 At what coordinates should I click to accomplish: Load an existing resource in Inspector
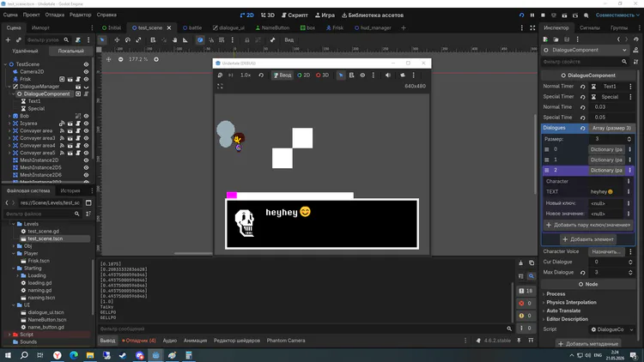click(x=556, y=39)
